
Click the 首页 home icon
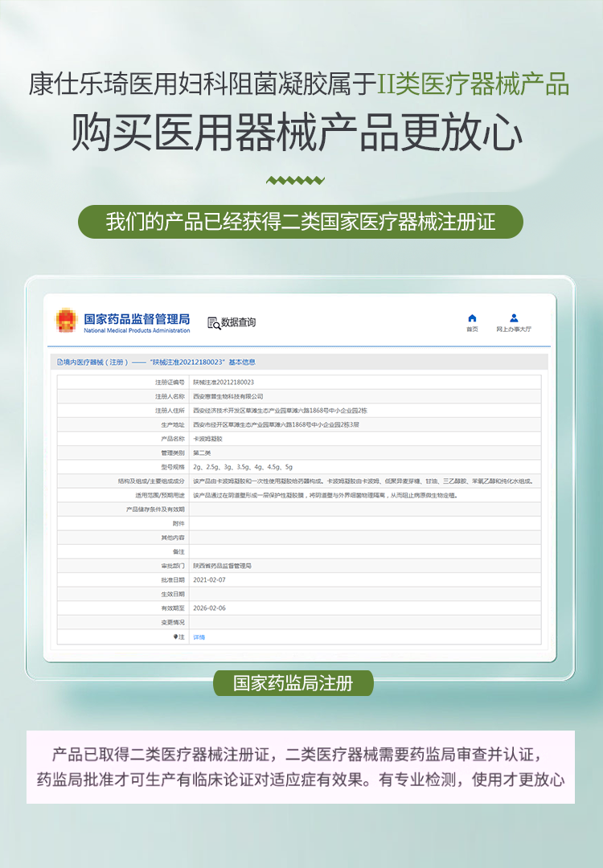point(472,318)
